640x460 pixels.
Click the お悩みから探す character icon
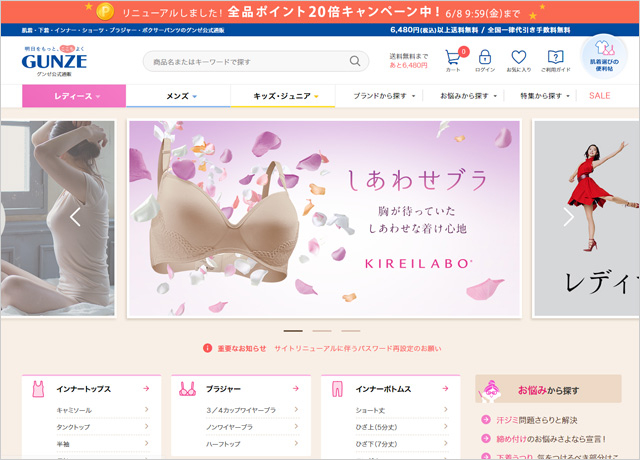click(x=491, y=390)
